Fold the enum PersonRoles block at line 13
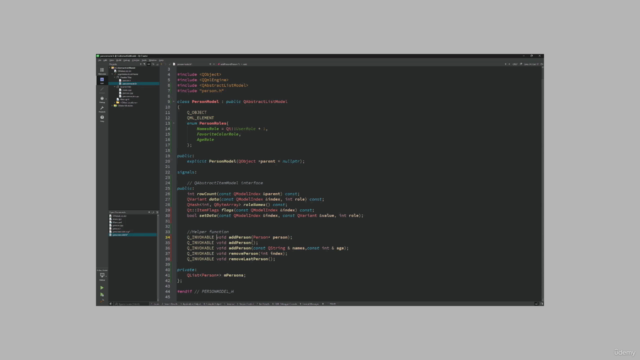640x360 pixels. coord(173,123)
